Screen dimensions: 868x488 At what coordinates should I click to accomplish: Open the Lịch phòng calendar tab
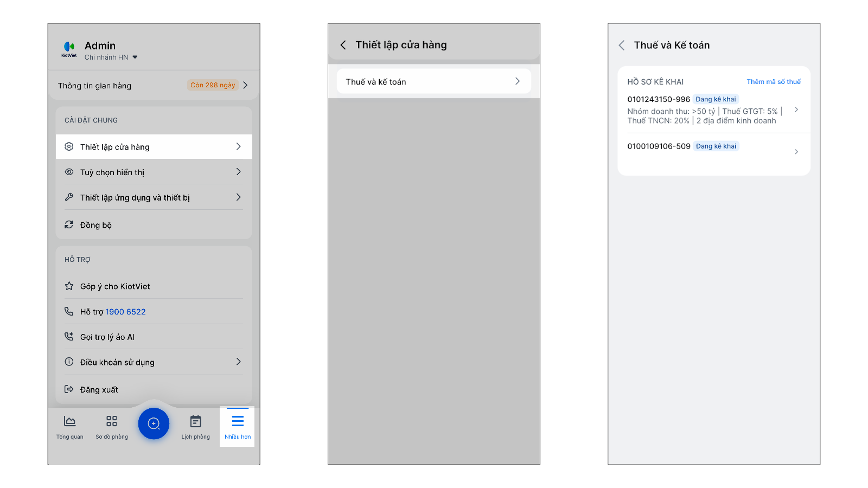click(196, 427)
